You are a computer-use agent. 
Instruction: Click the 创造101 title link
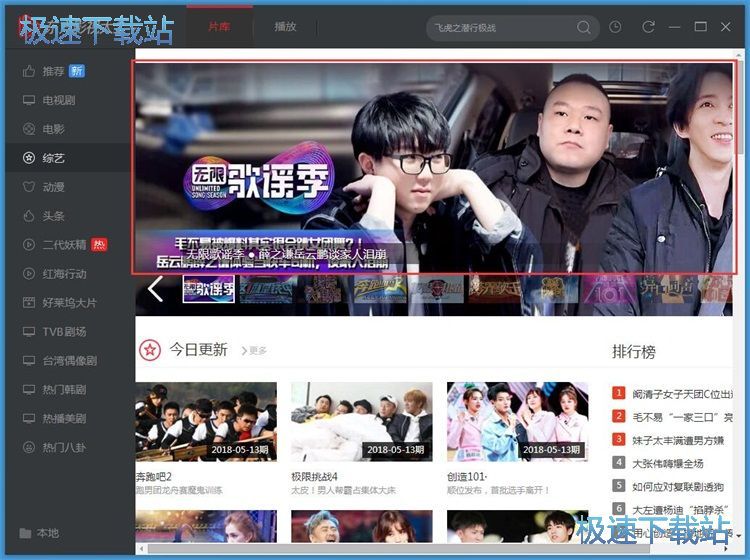tap(467, 477)
